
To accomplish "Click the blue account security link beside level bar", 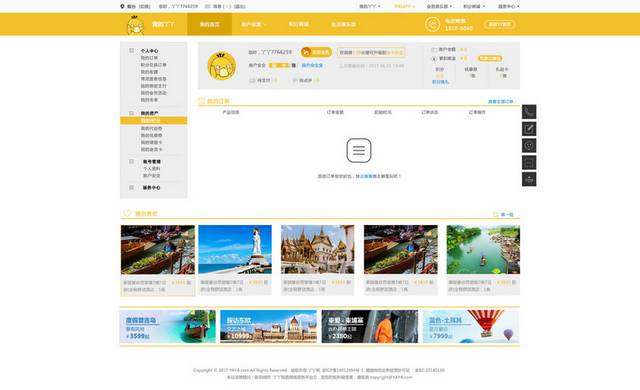I will tap(312, 65).
